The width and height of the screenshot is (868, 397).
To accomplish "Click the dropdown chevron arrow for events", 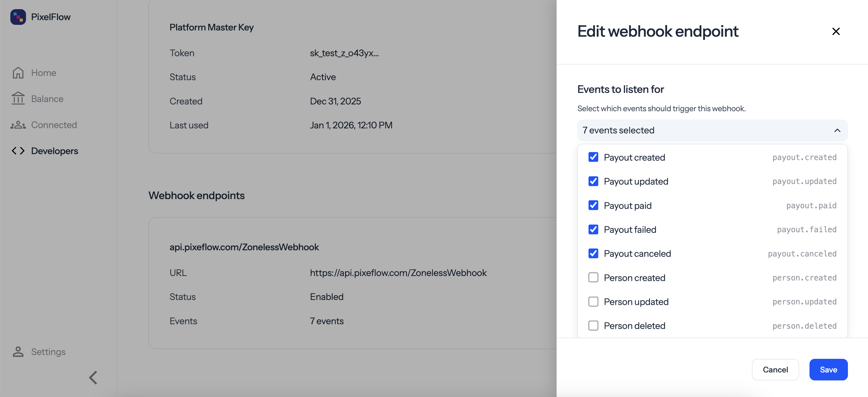I will pos(837,130).
